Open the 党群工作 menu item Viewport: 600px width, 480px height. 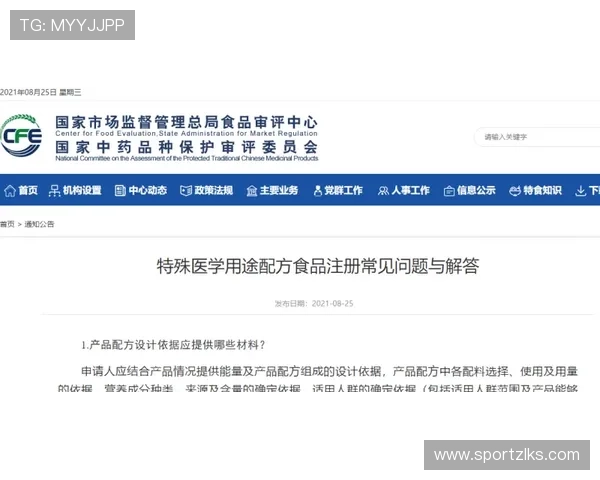pos(343,190)
